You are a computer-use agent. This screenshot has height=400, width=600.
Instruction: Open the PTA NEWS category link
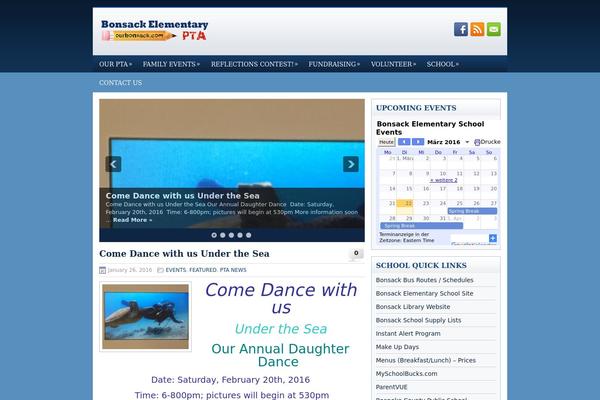point(233,270)
